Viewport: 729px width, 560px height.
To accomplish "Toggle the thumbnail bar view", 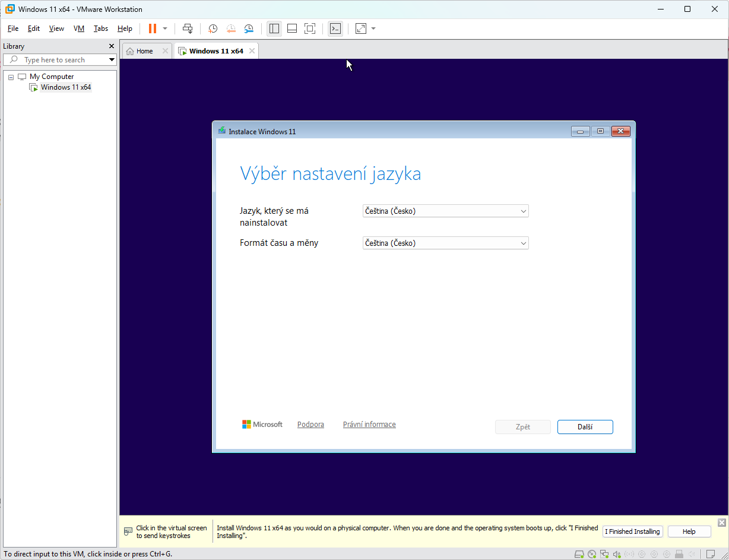I will [291, 29].
